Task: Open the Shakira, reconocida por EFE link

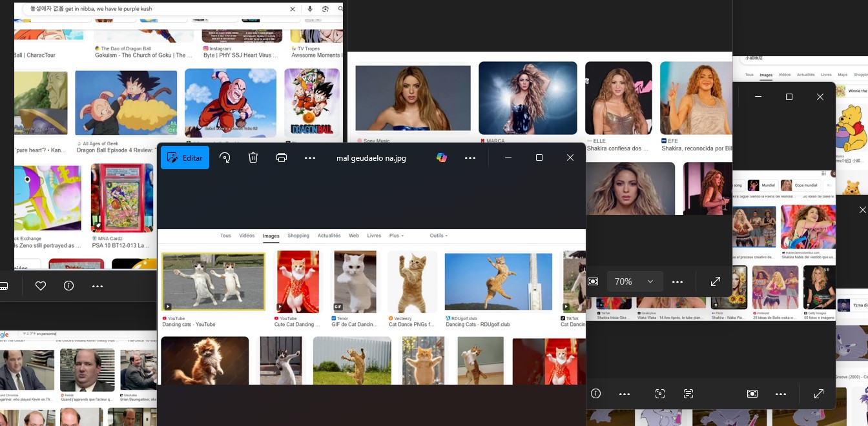Action: point(697,148)
